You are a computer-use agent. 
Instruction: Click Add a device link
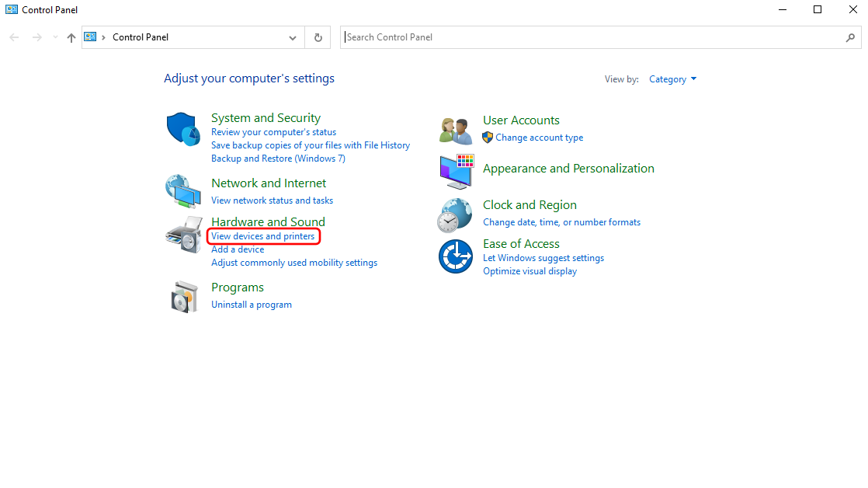point(238,249)
